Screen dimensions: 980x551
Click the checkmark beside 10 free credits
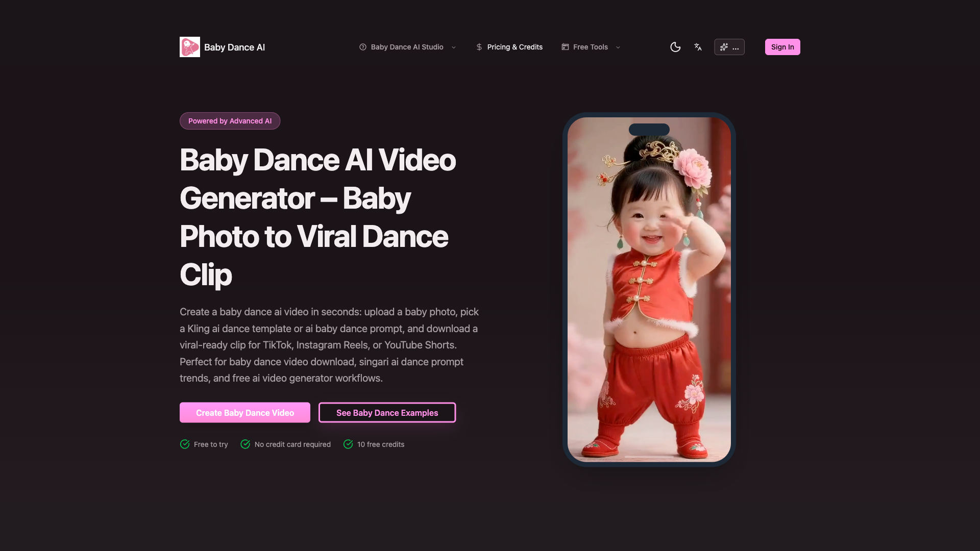(x=348, y=444)
